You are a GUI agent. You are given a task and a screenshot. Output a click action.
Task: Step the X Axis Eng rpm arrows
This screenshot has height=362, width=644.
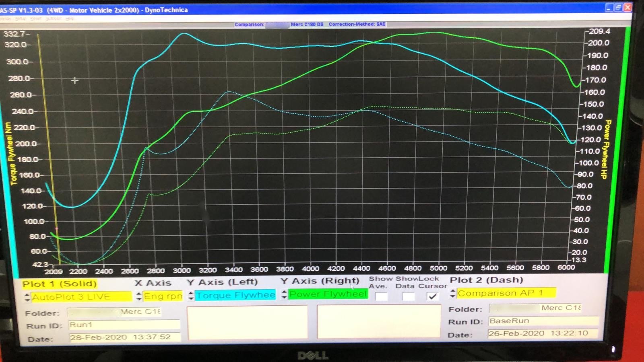click(139, 296)
